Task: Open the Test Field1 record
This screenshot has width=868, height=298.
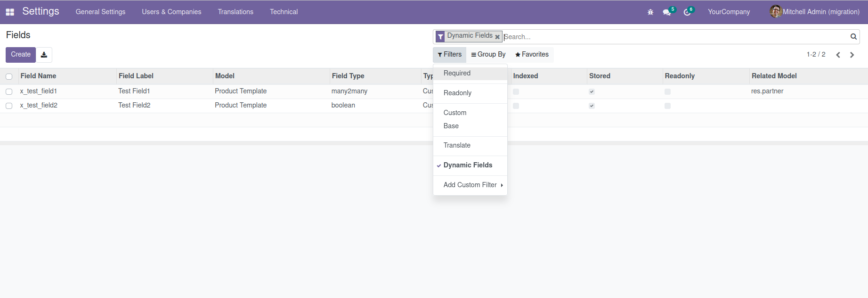Action: (x=134, y=91)
